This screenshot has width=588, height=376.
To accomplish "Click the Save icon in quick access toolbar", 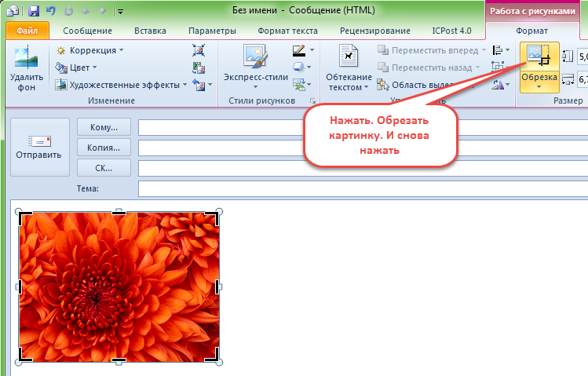I will pyautogui.click(x=34, y=11).
